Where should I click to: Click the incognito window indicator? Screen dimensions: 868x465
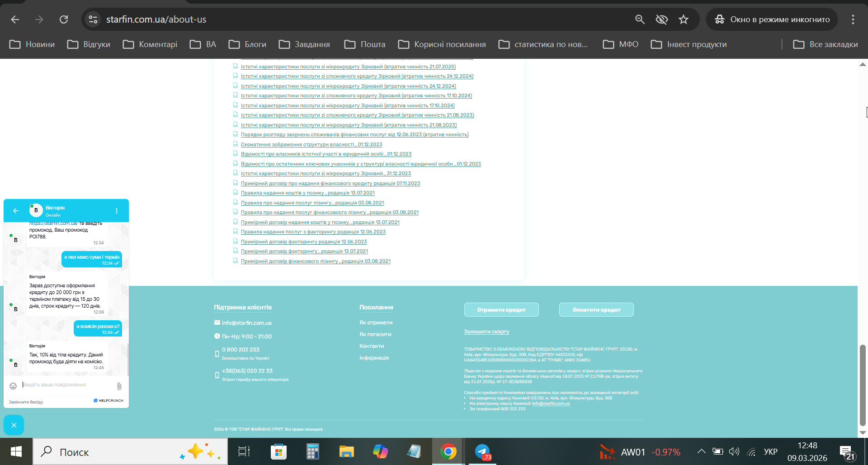pos(772,19)
